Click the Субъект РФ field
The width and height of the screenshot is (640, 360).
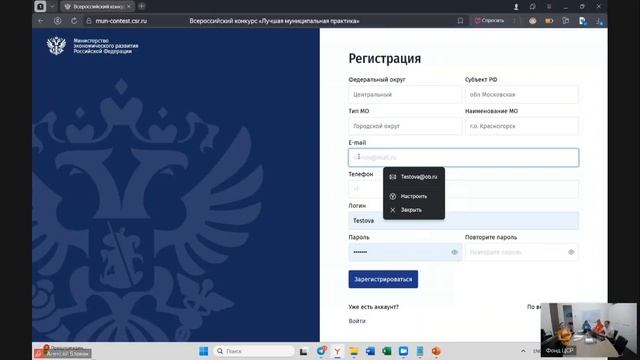tap(522, 94)
